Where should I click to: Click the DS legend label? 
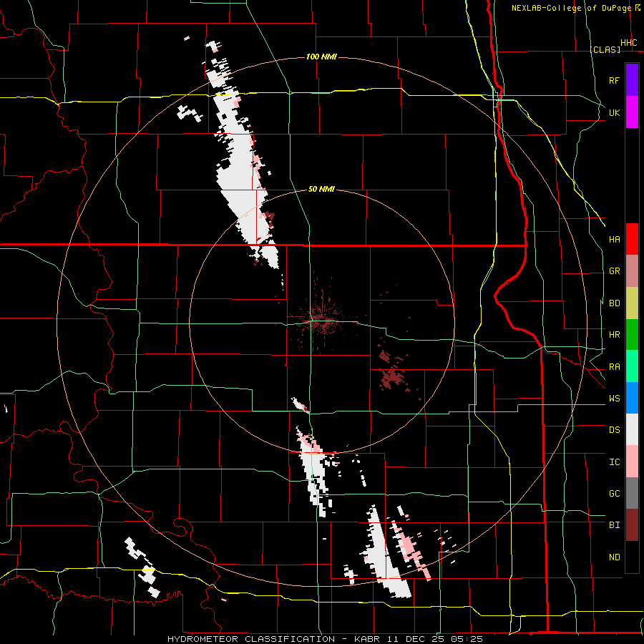pos(614,430)
